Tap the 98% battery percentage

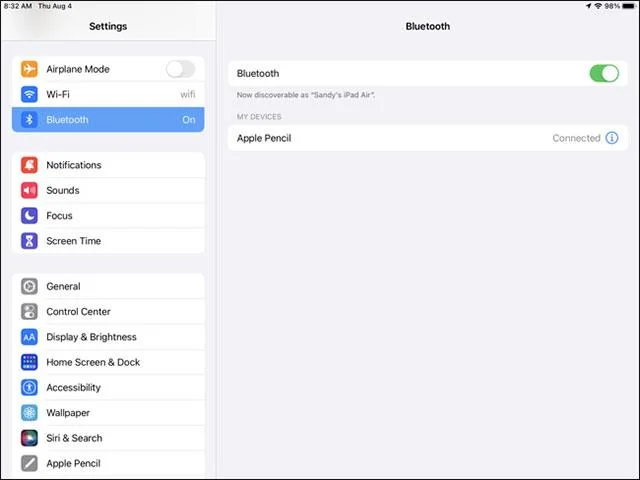tap(612, 6)
